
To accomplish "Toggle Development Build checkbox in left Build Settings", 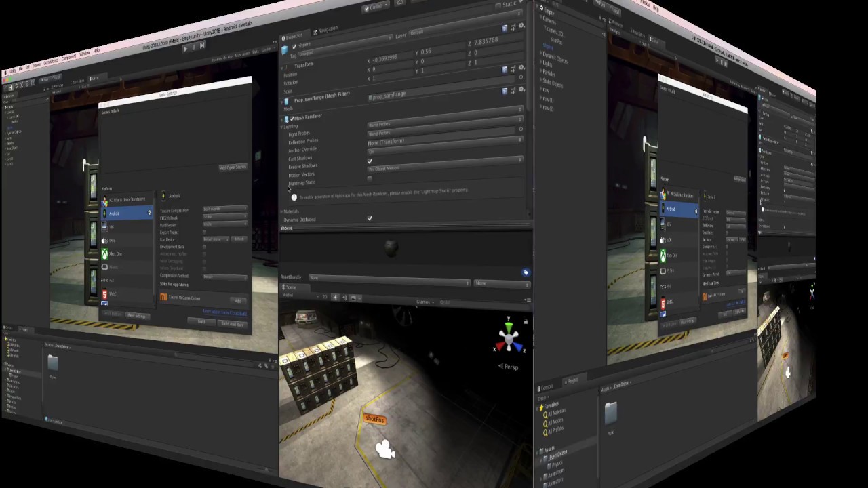I will point(204,247).
